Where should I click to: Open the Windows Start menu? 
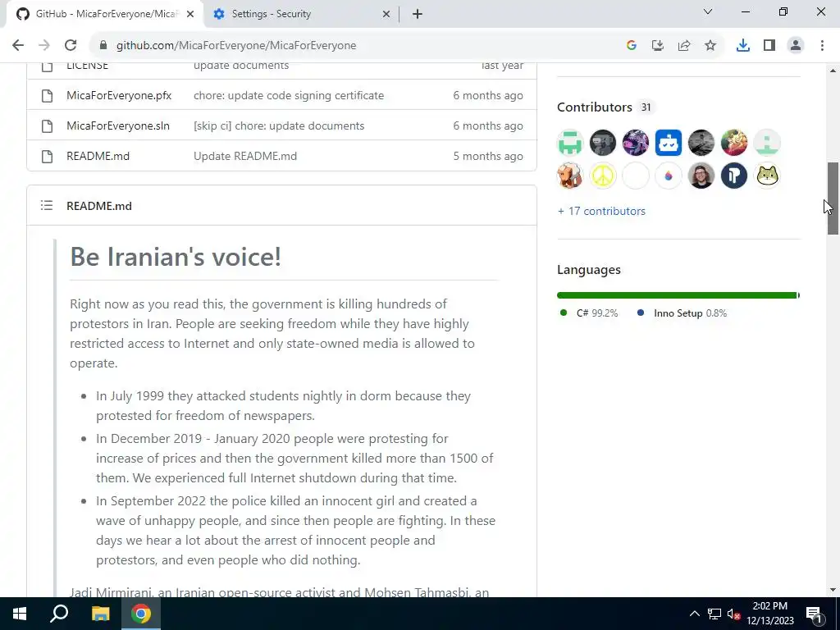click(x=20, y=614)
